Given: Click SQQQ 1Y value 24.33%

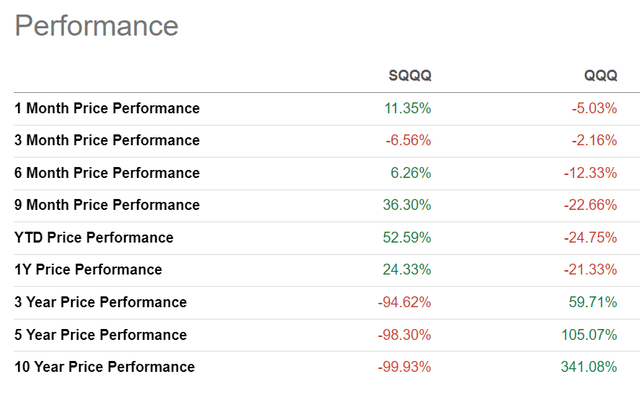Looking at the screenshot, I should [407, 269].
